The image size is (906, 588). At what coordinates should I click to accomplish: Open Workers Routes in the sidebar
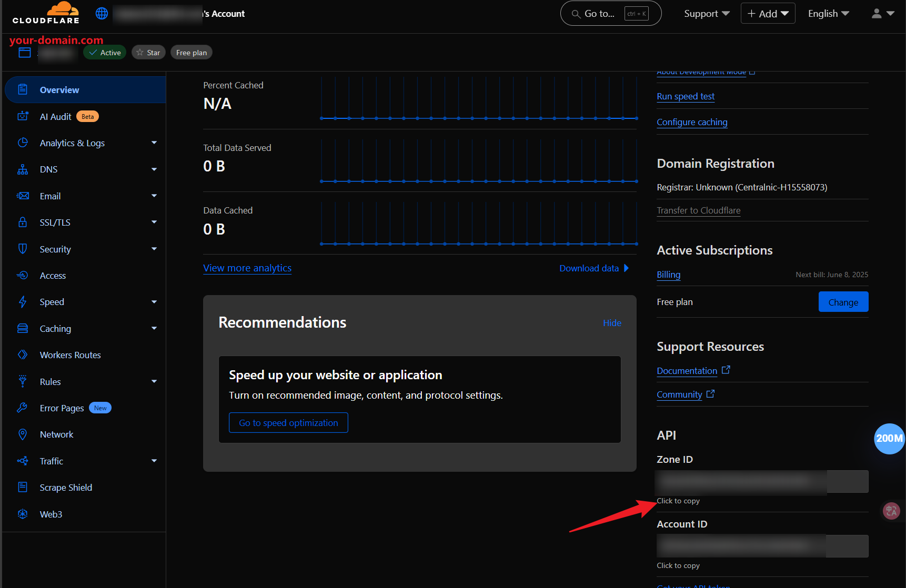pyautogui.click(x=85, y=354)
